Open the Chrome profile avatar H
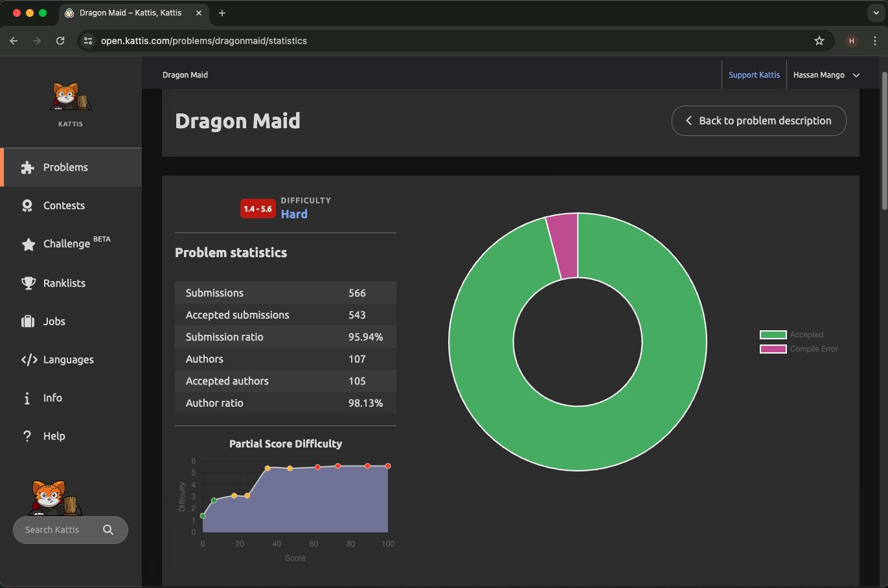888x588 pixels. tap(852, 41)
